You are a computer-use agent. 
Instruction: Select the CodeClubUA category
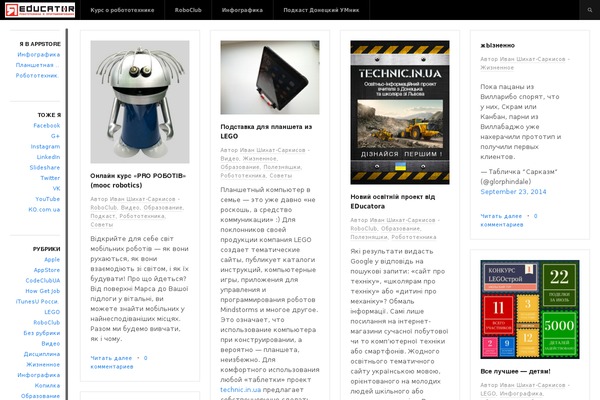click(x=43, y=281)
